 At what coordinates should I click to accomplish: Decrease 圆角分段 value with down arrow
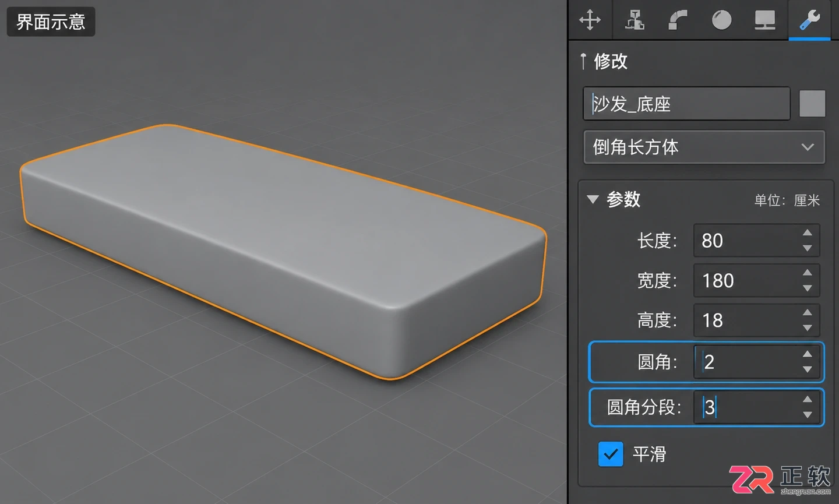tap(807, 415)
